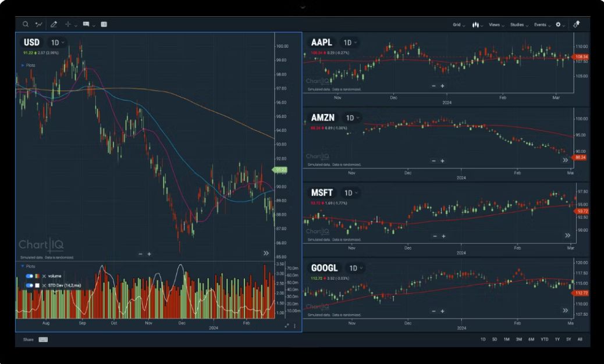Open the GOOGL chart 1D interval dropdown
Viewport: 604px width, 364px height.
click(x=356, y=268)
